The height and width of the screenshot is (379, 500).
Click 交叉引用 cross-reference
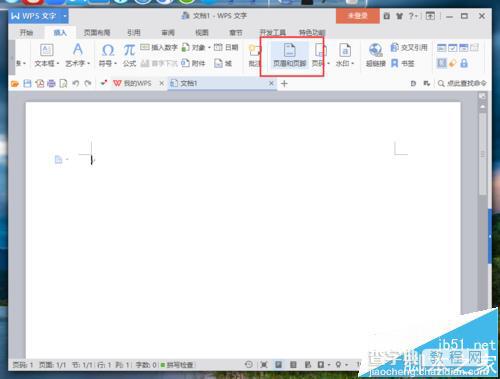[409, 47]
